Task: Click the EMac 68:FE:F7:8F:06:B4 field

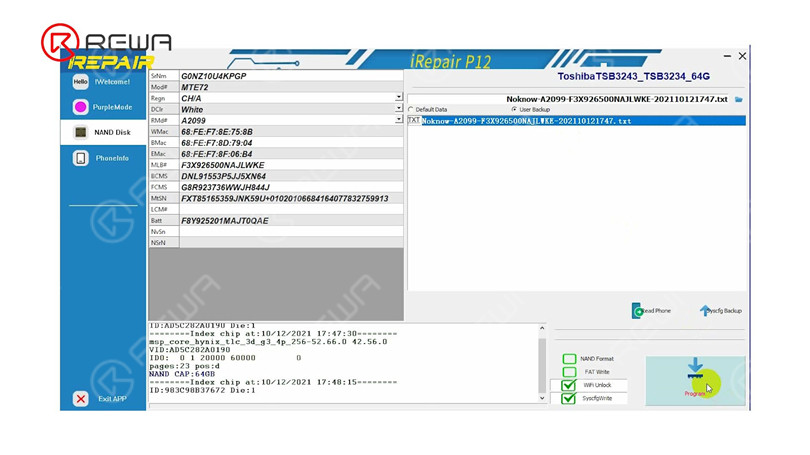Action: tap(291, 154)
